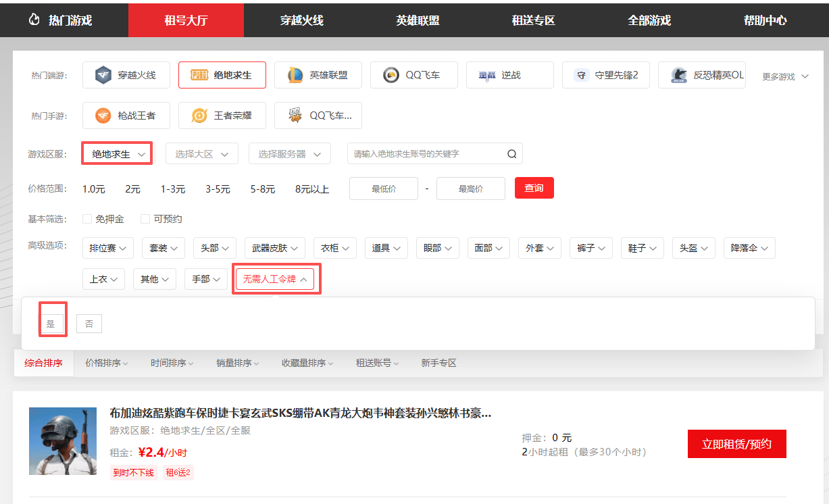Tick the 可预约 checkbox
Viewport: 829px width, 504px height.
point(145,219)
